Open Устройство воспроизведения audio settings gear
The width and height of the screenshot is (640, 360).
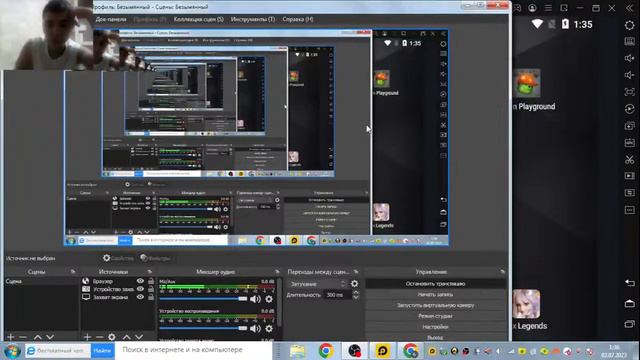coord(269,329)
